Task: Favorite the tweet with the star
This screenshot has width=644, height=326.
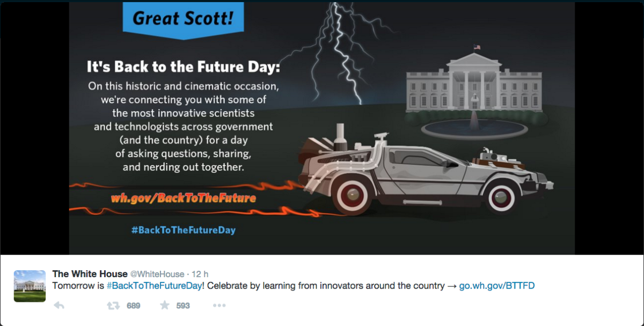Action: 165,306
